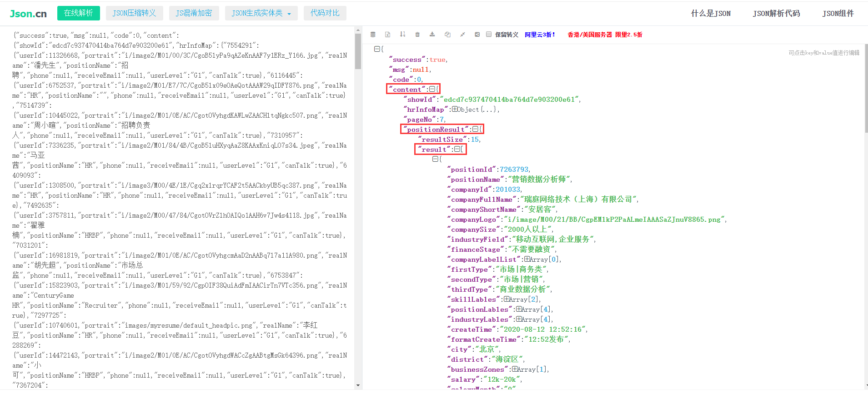Open the JSON解析代码 link
Image resolution: width=868 pixels, height=394 pixels.
point(776,14)
